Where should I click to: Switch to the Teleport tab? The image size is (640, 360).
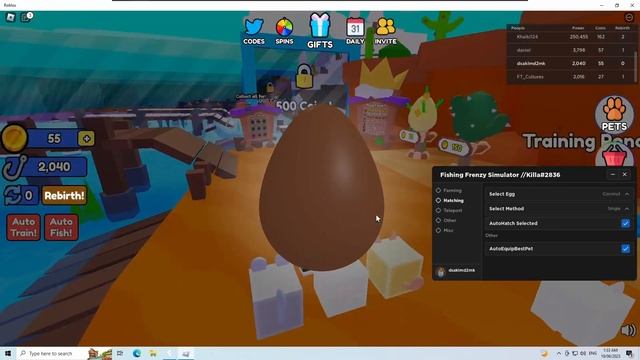(449, 211)
